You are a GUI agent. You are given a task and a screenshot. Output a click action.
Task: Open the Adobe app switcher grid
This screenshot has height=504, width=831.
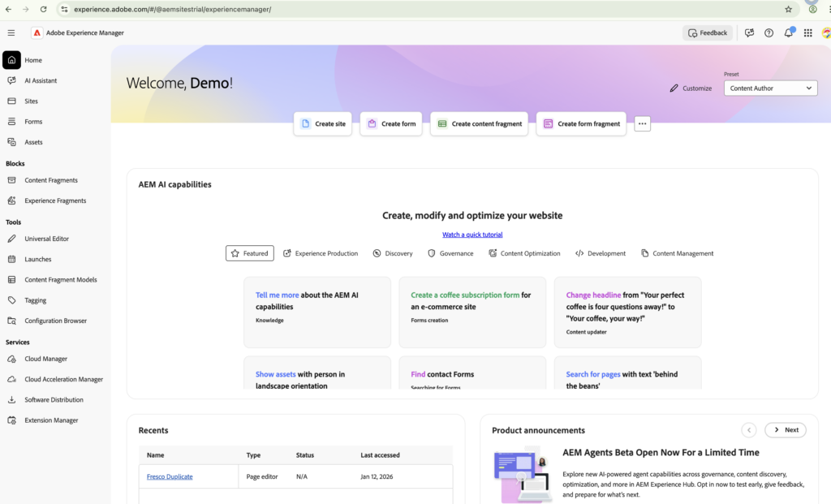pyautogui.click(x=807, y=32)
